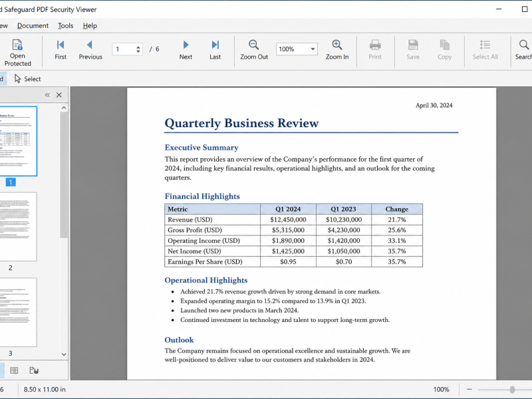Screen dimensions: 532x399
Task: Open the zoom percentage dropdown
Action: [313, 49]
